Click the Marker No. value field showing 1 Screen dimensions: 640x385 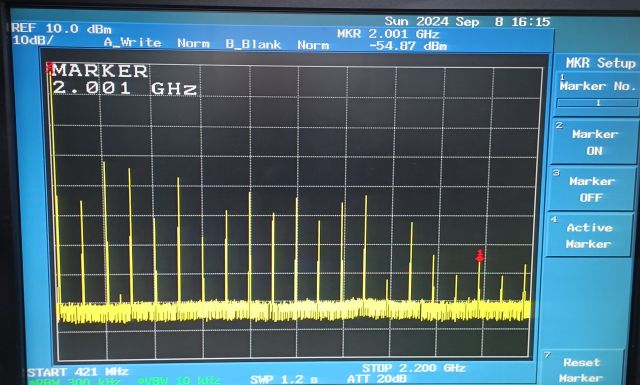(597, 103)
